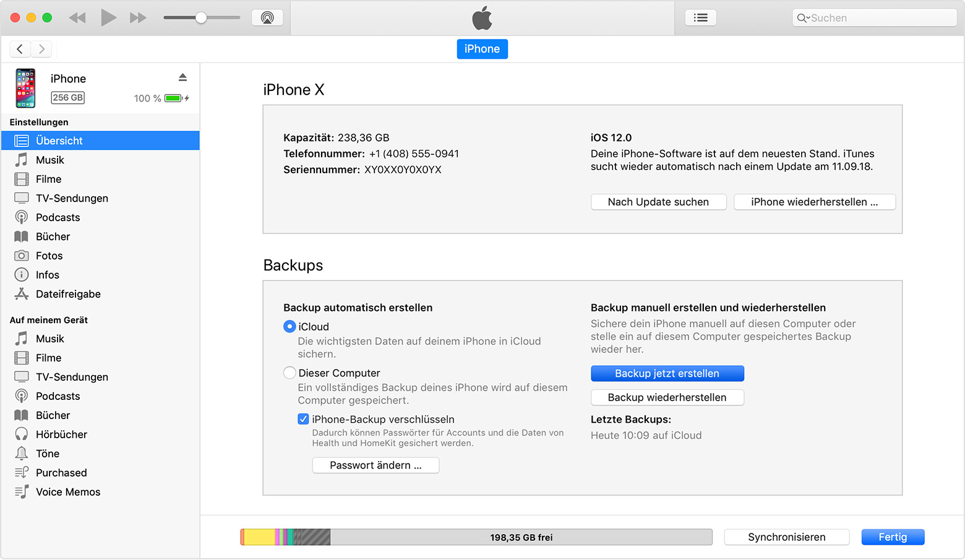Click the Synchronisieren button
965x560 pixels.
[786, 537]
